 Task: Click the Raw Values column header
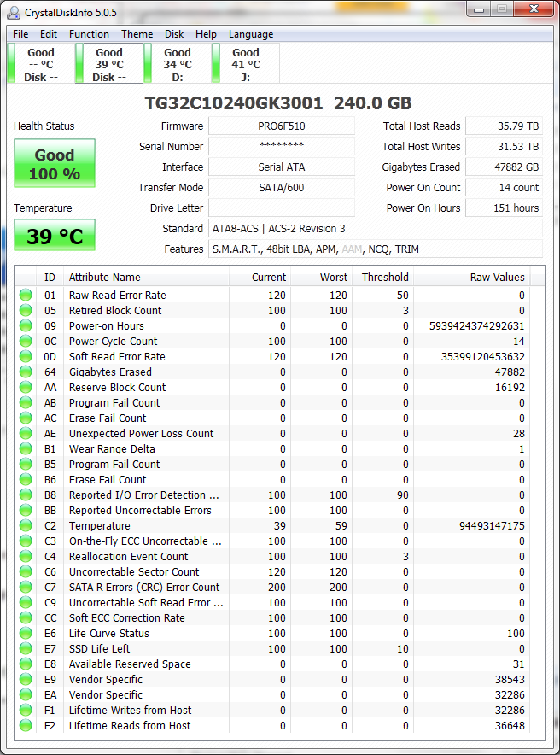click(497, 277)
